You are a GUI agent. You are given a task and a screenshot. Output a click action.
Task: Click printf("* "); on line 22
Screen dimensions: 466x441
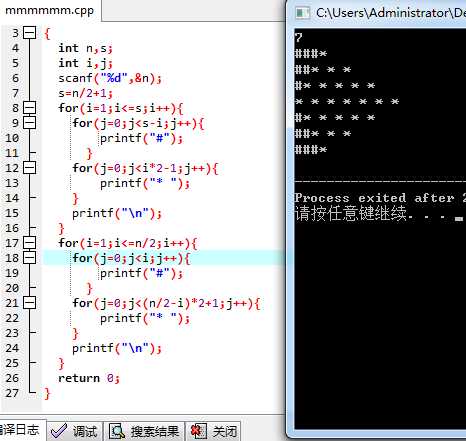pyautogui.click(x=145, y=318)
